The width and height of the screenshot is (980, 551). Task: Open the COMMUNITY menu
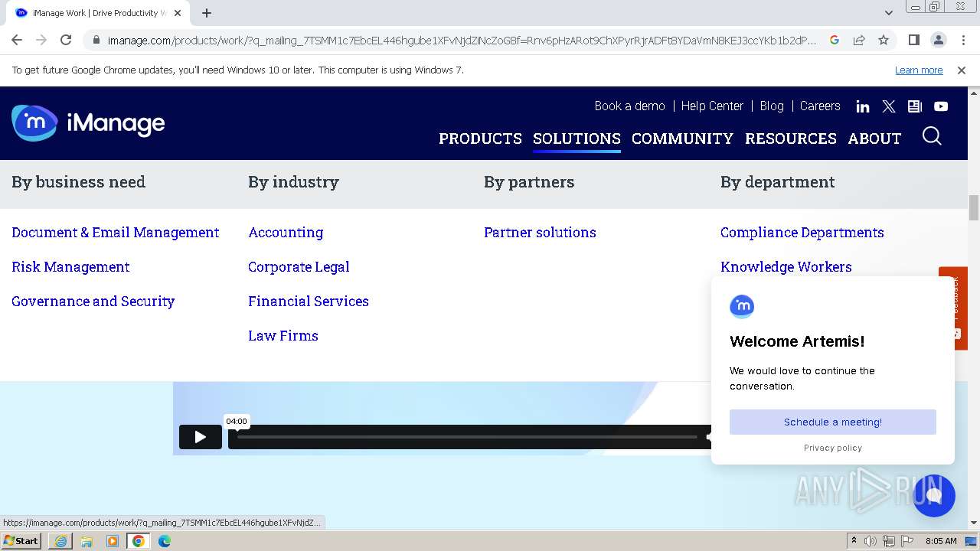[682, 139]
